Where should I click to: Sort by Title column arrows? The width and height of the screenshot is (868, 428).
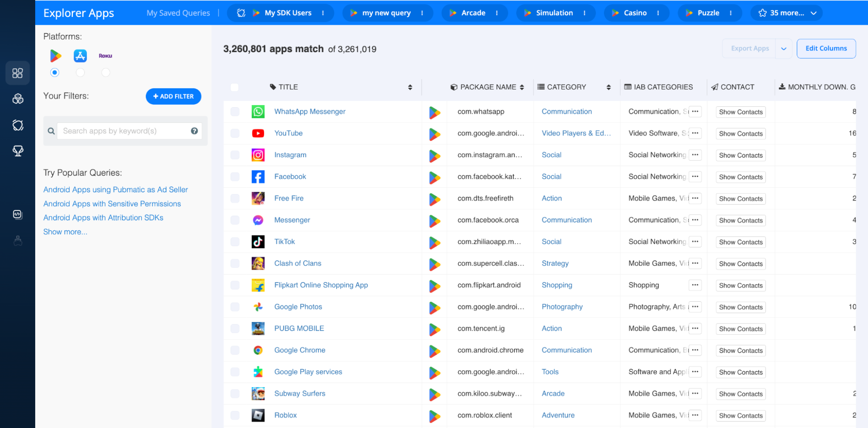[410, 87]
